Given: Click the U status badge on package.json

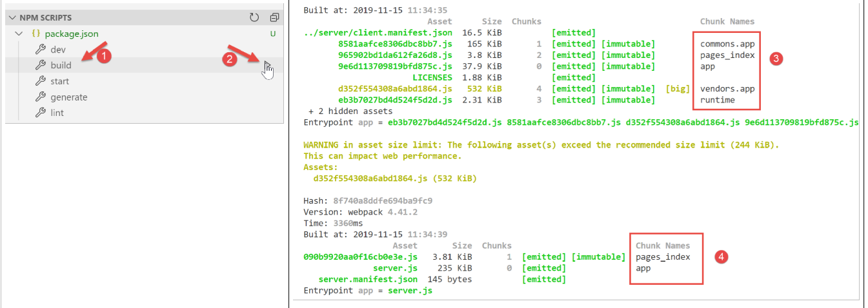Looking at the screenshot, I should (273, 34).
